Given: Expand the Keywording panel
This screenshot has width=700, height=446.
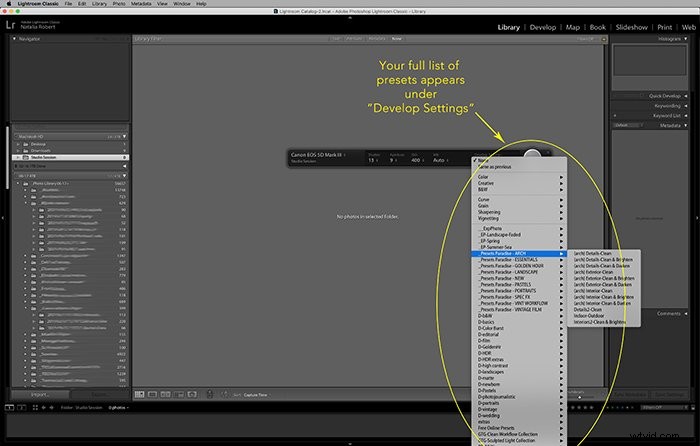Looking at the screenshot, I should (686, 106).
